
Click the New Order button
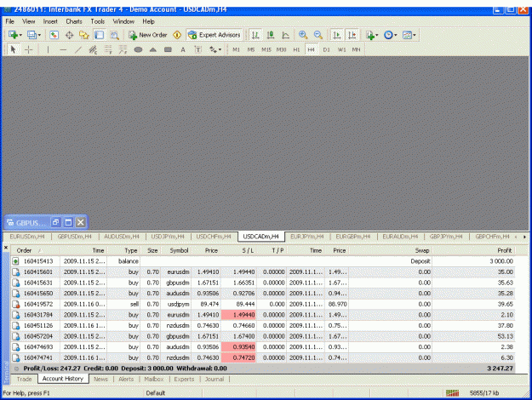click(148, 35)
